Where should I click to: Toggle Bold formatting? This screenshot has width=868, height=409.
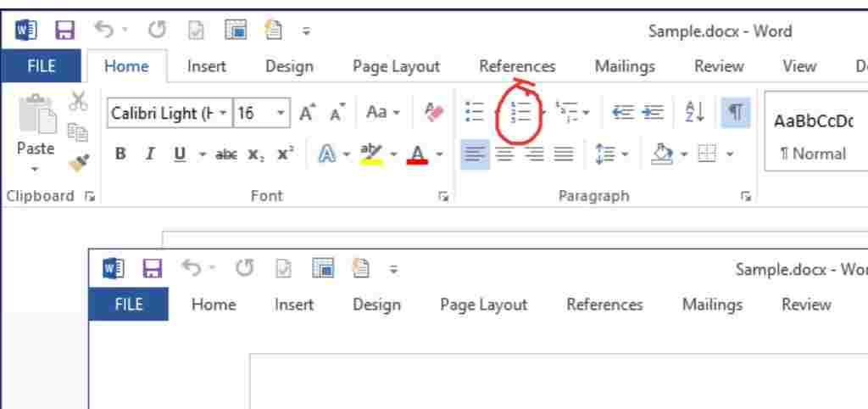[x=120, y=154]
